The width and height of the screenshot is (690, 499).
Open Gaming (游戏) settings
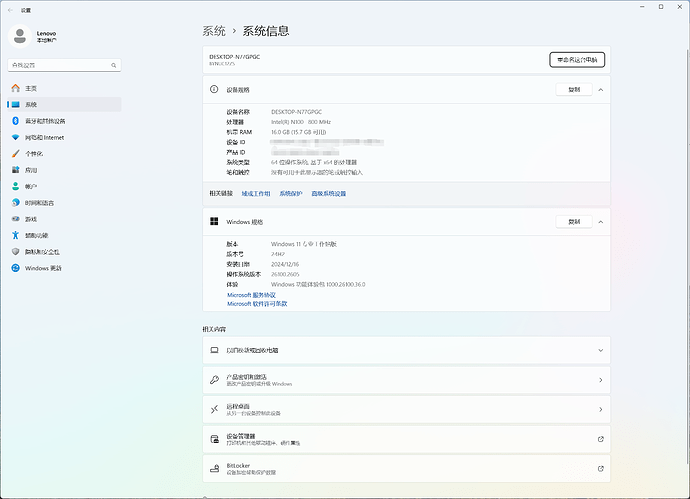pos(31,219)
